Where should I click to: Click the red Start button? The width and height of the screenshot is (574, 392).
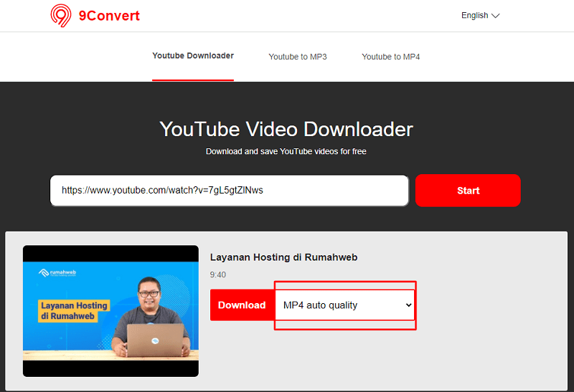click(x=468, y=191)
